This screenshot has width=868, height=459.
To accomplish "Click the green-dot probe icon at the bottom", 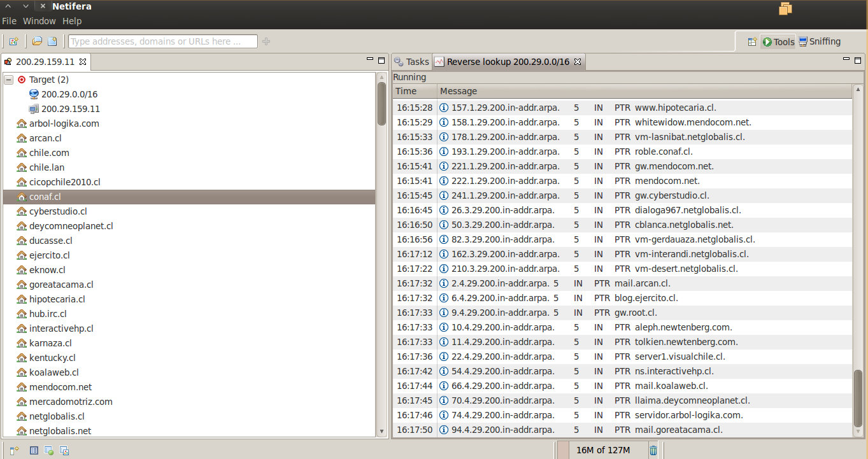I will (48, 450).
